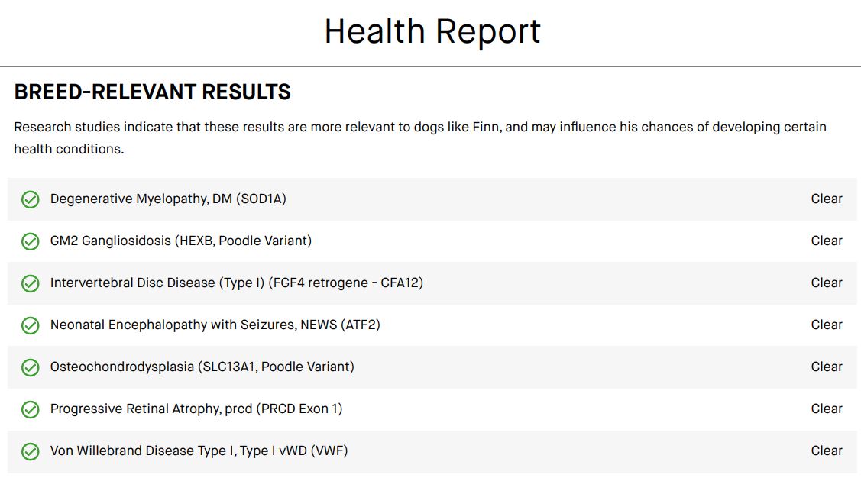The width and height of the screenshot is (861, 504).
Task: Click the Clear status for Degenerative Myelopathy
Action: pos(827,199)
